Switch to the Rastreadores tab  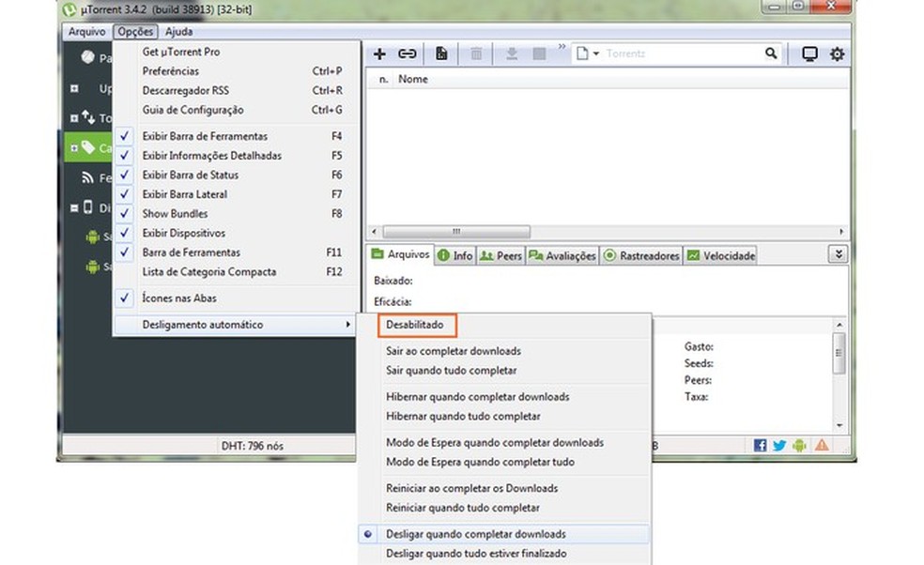[641, 255]
